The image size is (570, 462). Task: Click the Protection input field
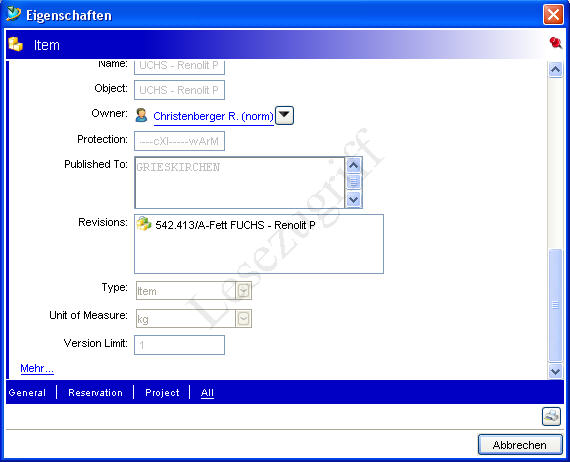[179, 141]
